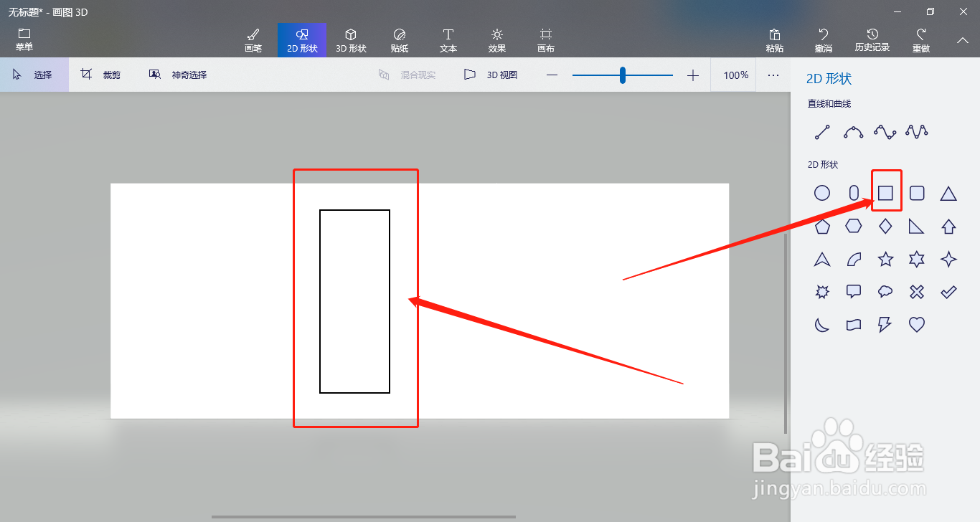
Task: Open the 3D 形状 tab
Action: point(351,40)
